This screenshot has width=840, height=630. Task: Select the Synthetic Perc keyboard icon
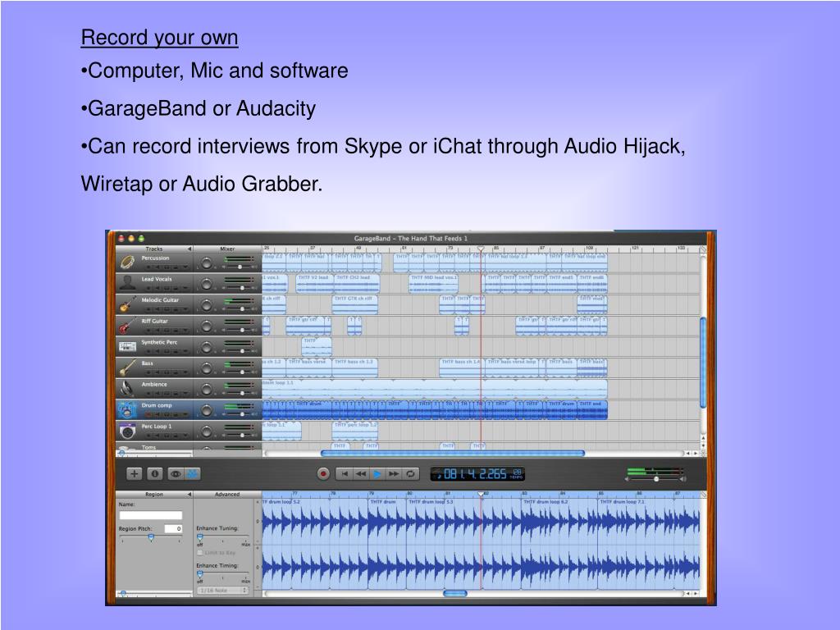tap(127, 347)
